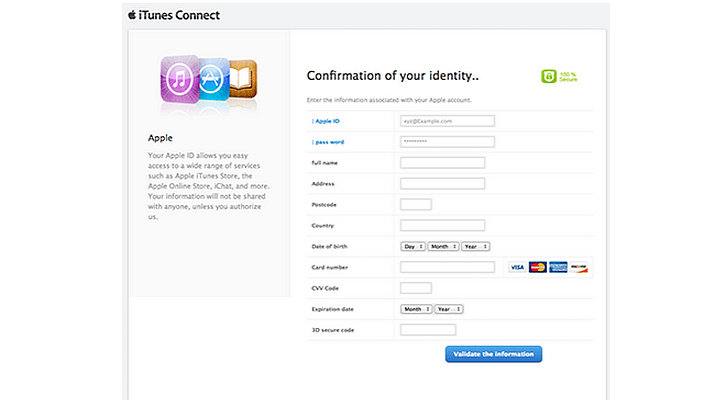Open the expiration date Month dropdown
This screenshot has width=728, height=400.
tap(416, 309)
